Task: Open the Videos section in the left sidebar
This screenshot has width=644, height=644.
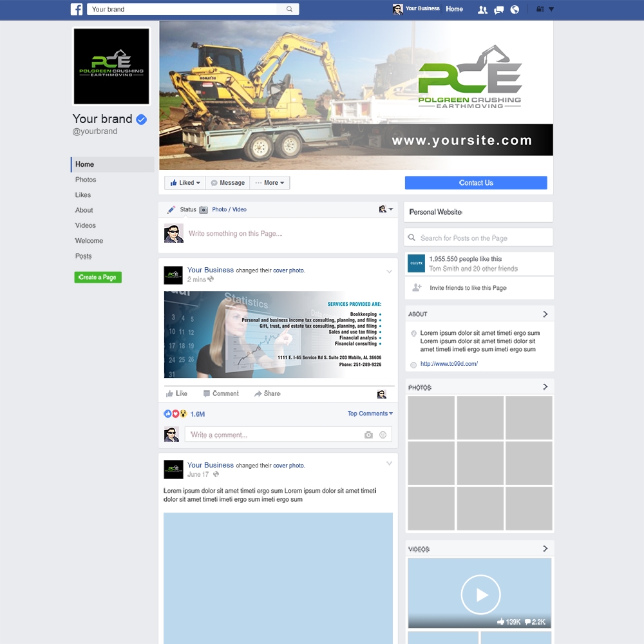Action: pos(84,225)
